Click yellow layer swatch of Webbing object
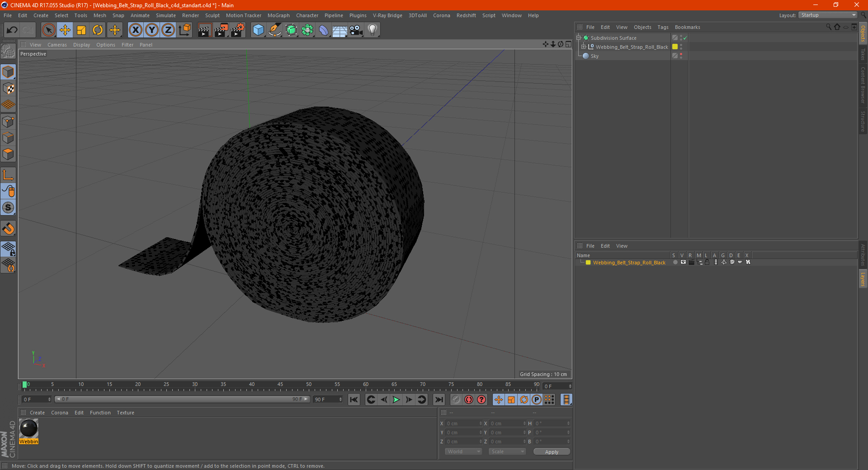The height and width of the screenshot is (470, 868). tap(675, 47)
